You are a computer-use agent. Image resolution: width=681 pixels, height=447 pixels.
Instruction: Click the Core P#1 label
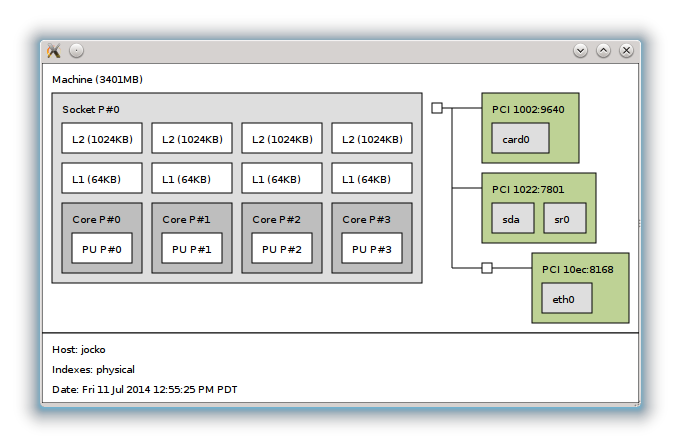(x=187, y=219)
